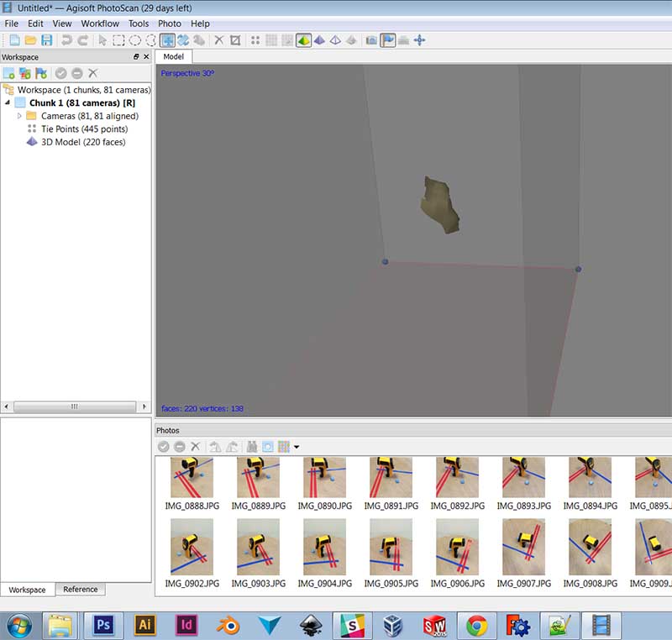This screenshot has height=640, width=672.
Task: Switch to Textured model view icon
Action: tap(351, 40)
